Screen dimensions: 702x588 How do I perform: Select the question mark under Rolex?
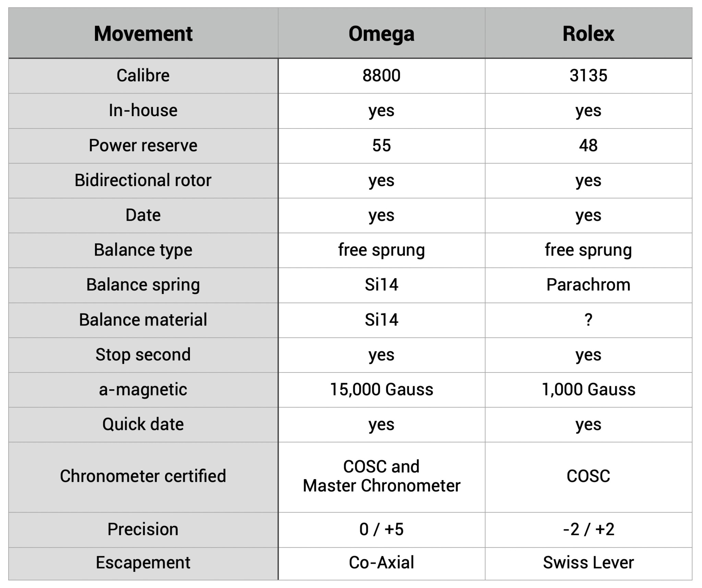coord(588,320)
